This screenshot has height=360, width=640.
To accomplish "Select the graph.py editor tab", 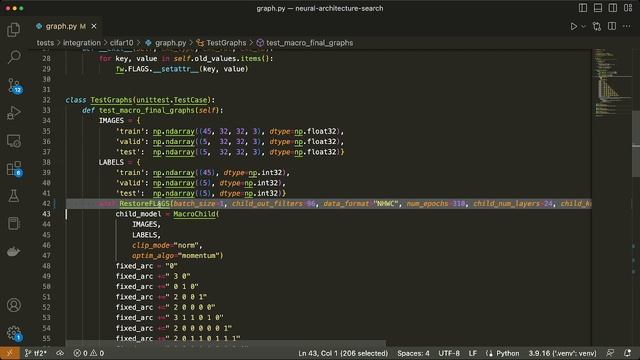I will click(66, 26).
